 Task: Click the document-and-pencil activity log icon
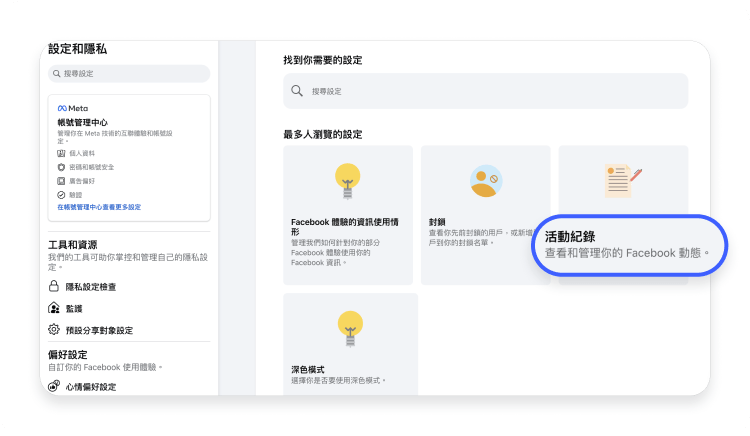(x=623, y=181)
